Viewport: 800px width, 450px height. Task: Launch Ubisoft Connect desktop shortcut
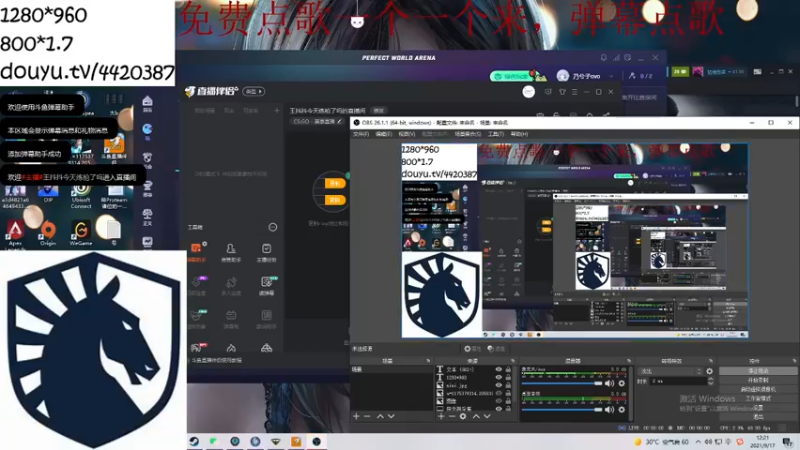coord(81,196)
